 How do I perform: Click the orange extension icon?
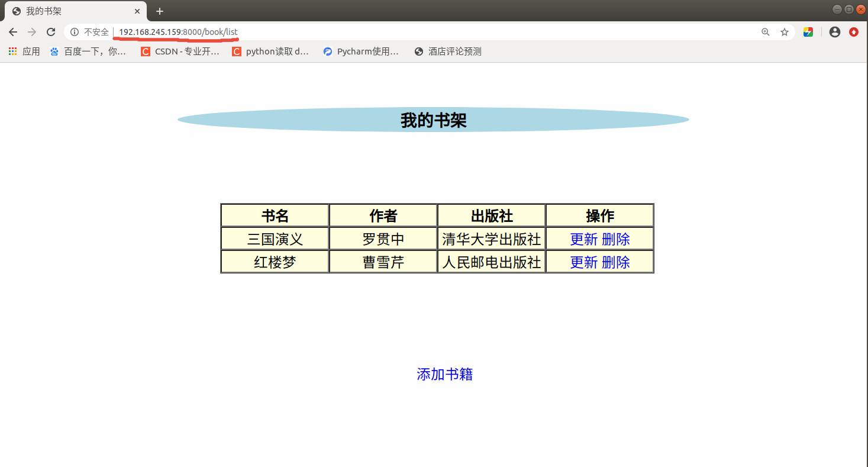853,32
